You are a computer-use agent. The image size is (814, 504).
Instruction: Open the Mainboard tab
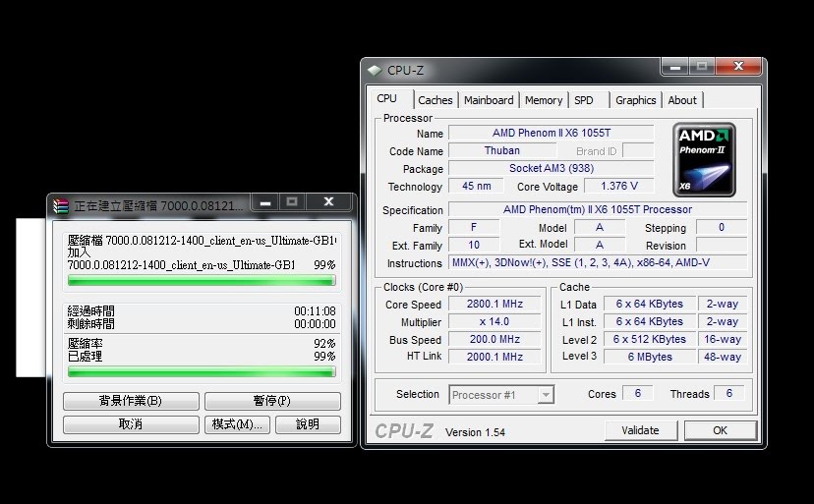(489, 100)
